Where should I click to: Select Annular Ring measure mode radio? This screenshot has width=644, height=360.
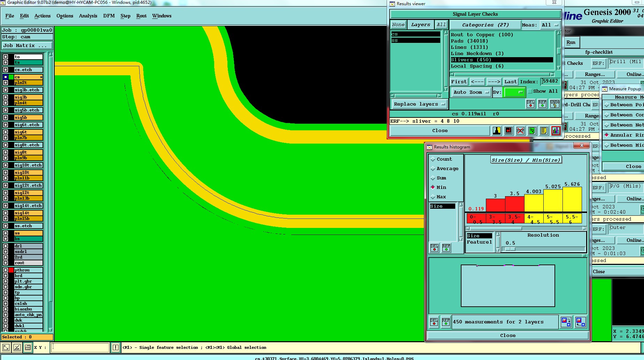click(x=606, y=135)
